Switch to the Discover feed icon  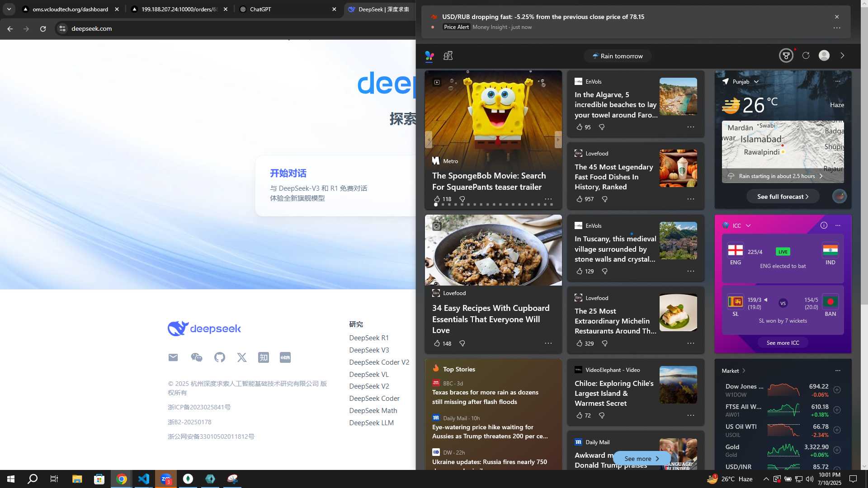point(429,56)
